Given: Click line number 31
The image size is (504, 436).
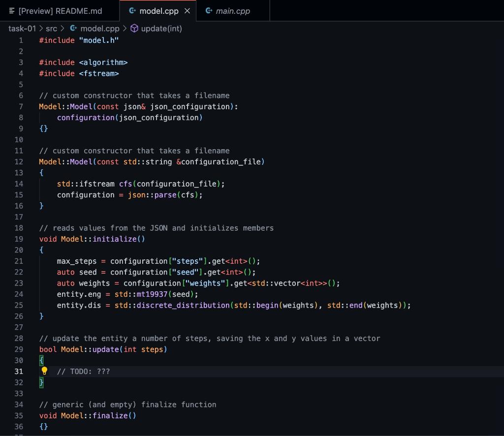Looking at the screenshot, I should coord(19,371).
